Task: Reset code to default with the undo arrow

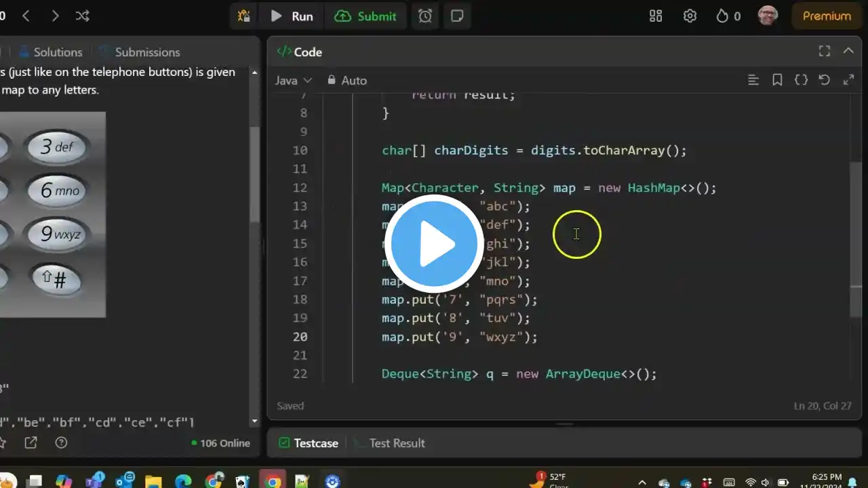Action: [x=825, y=80]
